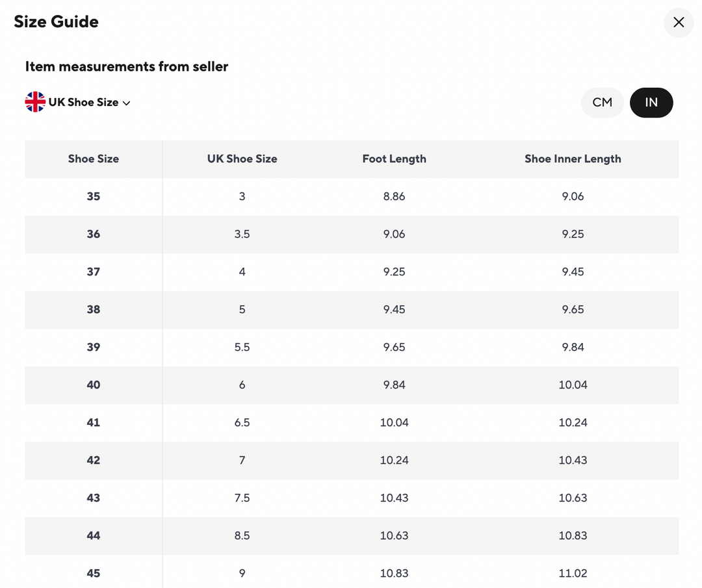
Task: Select shoe size 41 row label
Action: [94, 423]
